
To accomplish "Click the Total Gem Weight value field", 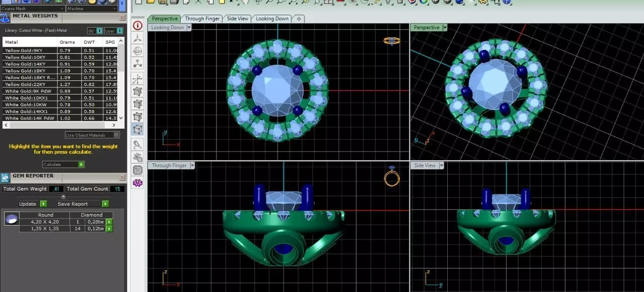I will point(56,189).
